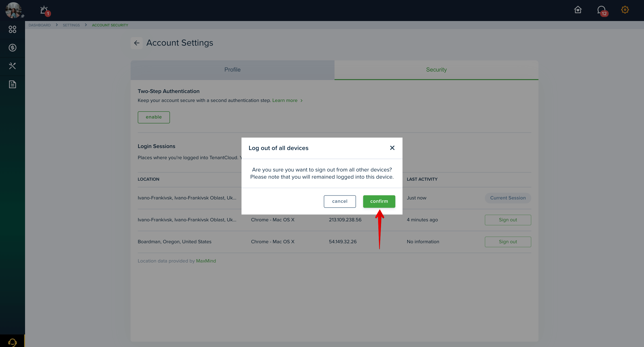Switch to the Security tab
The width and height of the screenshot is (644, 347).
tap(436, 70)
